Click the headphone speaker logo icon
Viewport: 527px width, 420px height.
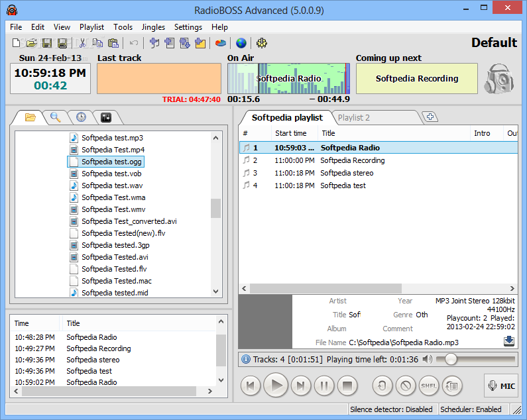click(x=499, y=79)
